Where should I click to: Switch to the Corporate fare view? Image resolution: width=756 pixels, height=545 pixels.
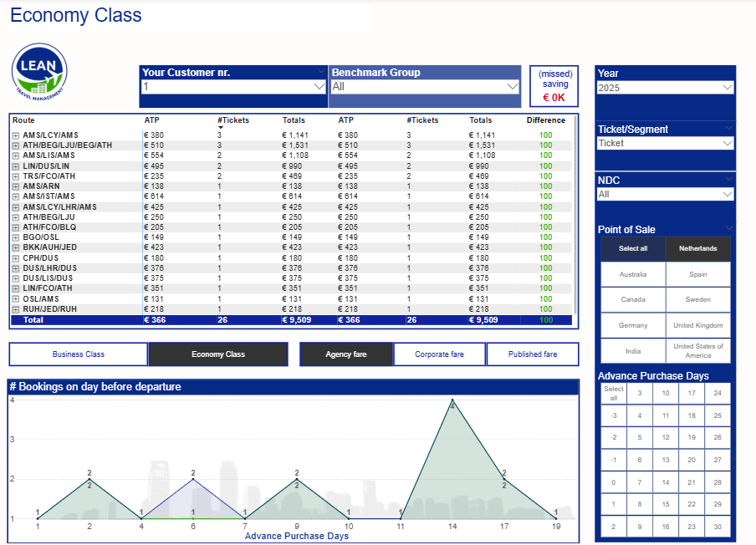(x=439, y=354)
